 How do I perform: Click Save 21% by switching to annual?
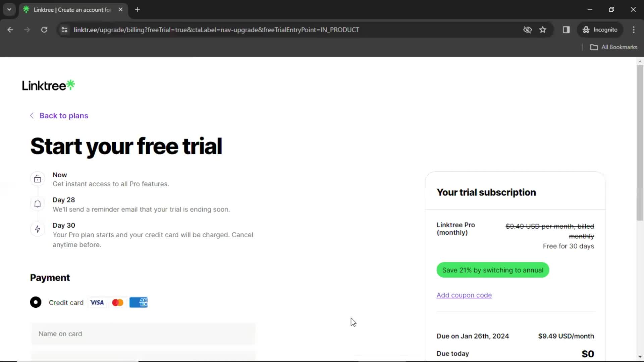pos(493,270)
